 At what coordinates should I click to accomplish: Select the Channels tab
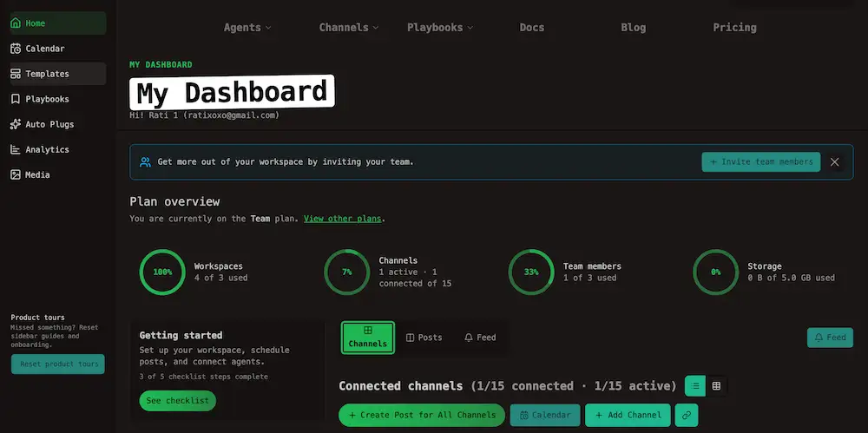point(368,338)
